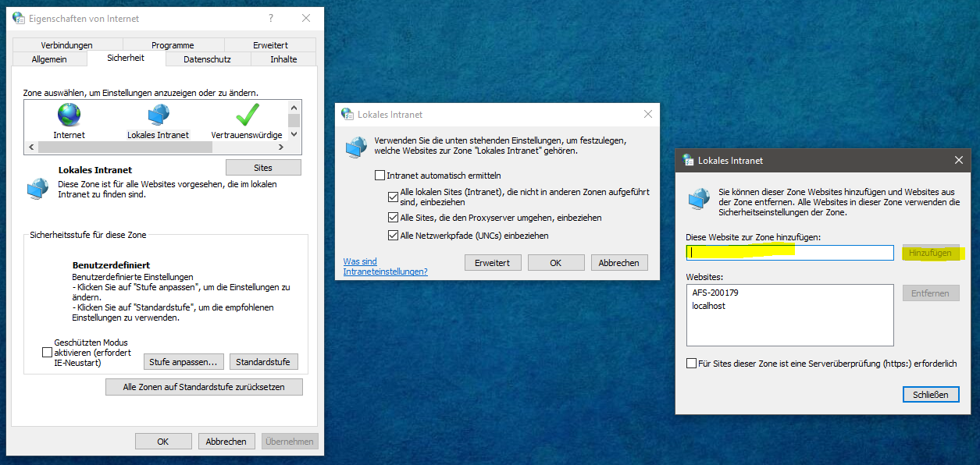Select the Internet zone globe icon
This screenshot has width=980, height=465.
(x=69, y=115)
